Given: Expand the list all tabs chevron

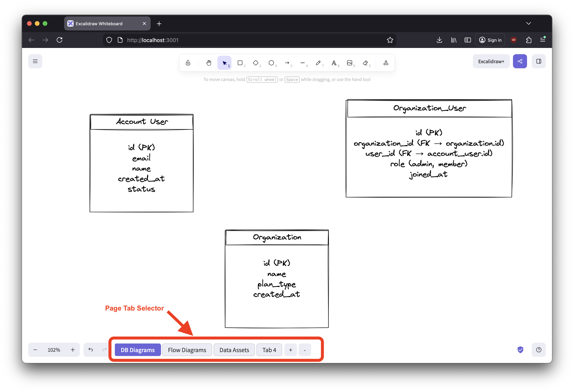Looking at the screenshot, I should (x=528, y=23).
